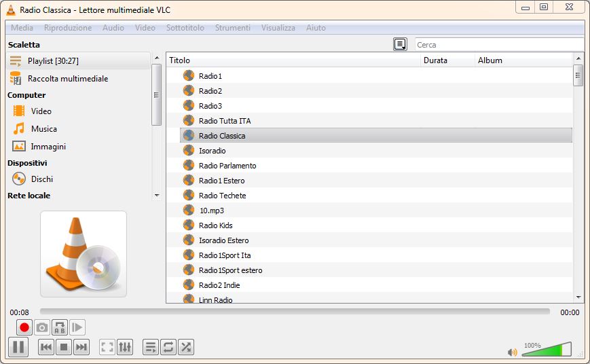590x364 pixels.
Task: Open extended settings equalizer button
Action: [x=125, y=347]
